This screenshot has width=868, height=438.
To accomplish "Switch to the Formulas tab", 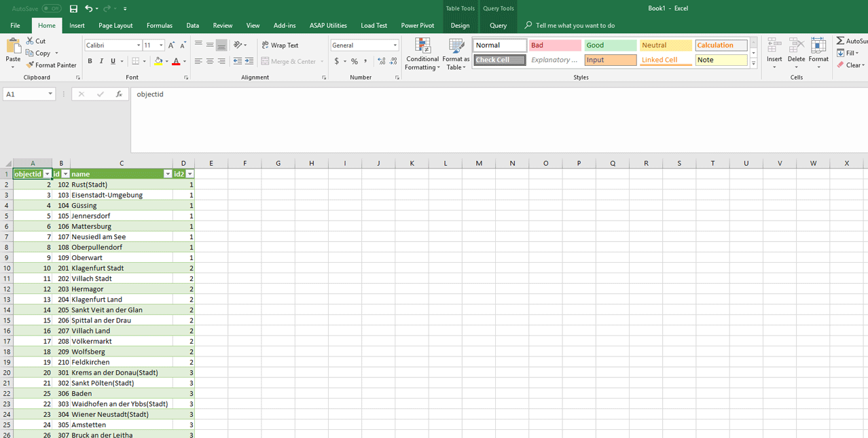I will tap(160, 25).
